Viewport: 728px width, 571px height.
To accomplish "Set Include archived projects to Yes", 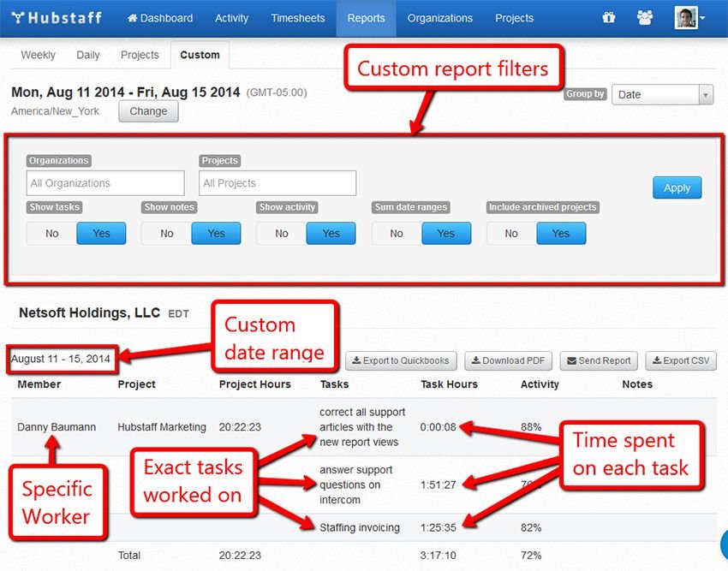I will pyautogui.click(x=561, y=233).
